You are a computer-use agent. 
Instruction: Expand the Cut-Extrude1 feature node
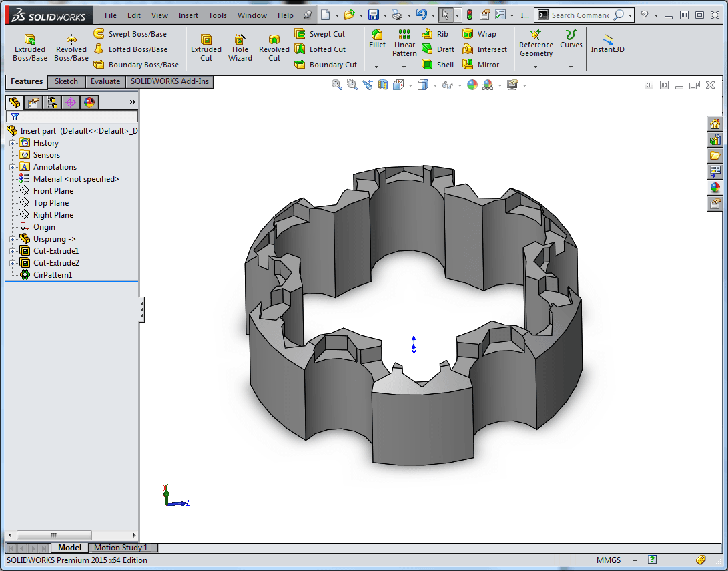[x=12, y=251]
